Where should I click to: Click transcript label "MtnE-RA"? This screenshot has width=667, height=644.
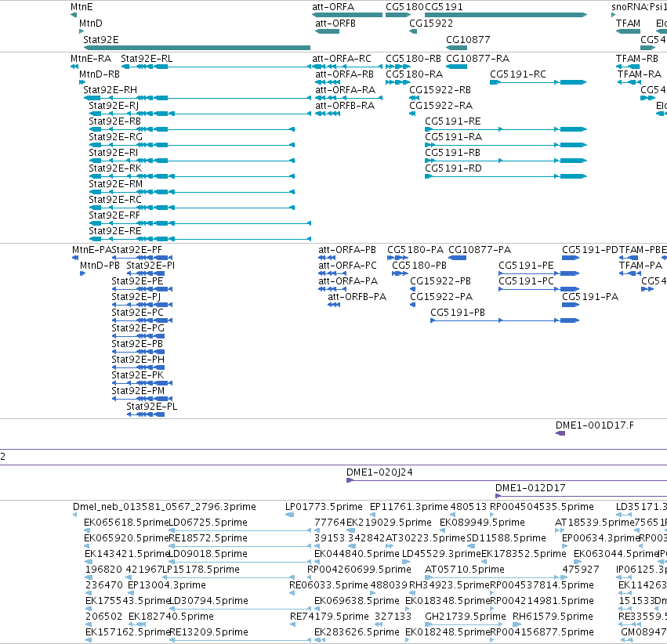point(91,59)
